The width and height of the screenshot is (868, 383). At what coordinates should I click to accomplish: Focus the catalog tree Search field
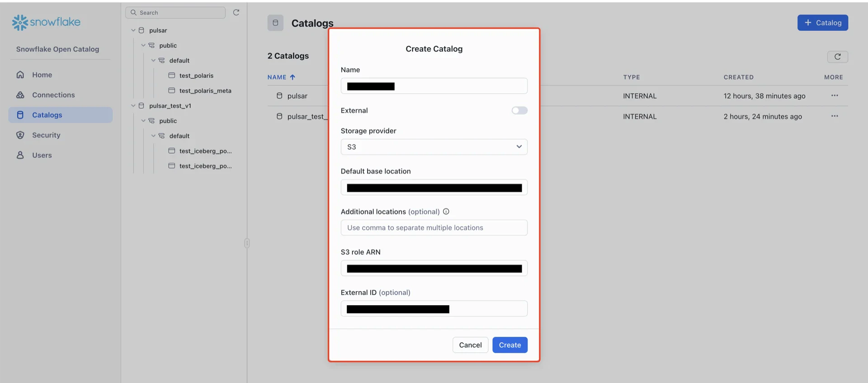click(175, 13)
